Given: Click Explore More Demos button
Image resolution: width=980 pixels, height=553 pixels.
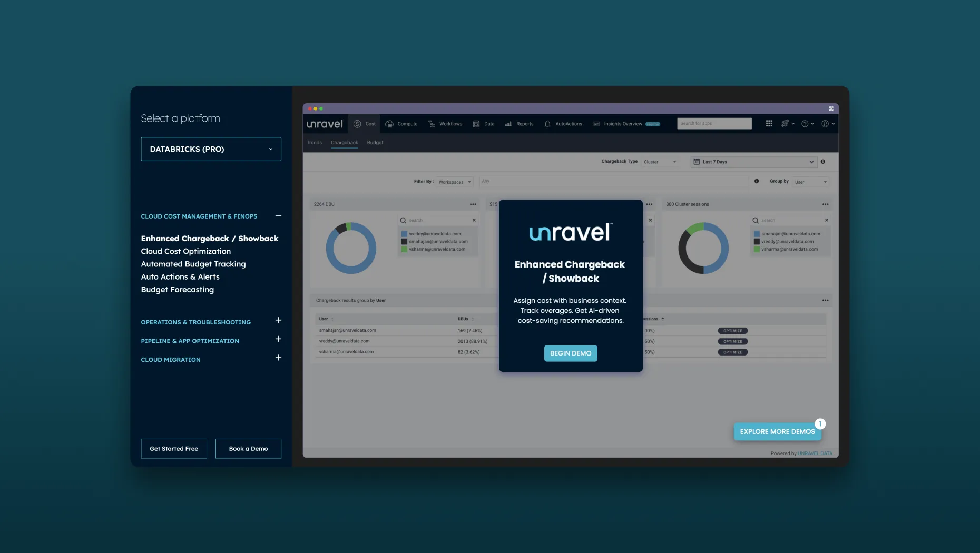Looking at the screenshot, I should [777, 431].
